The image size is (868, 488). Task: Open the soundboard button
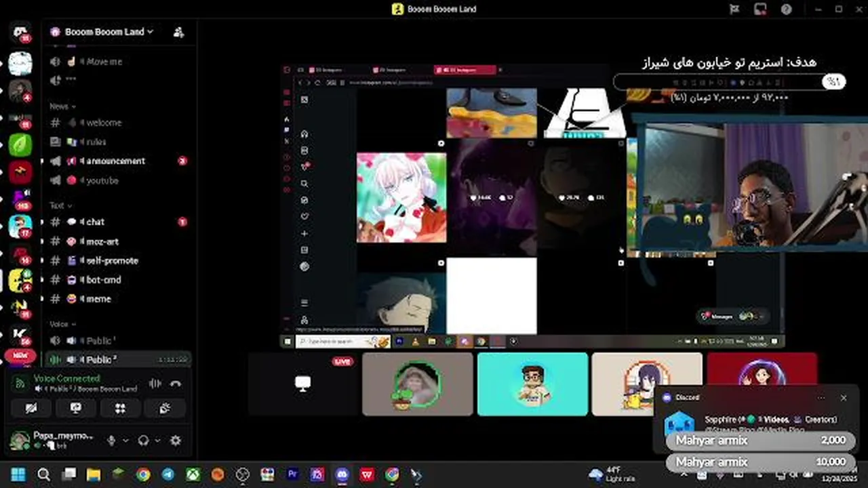point(165,408)
